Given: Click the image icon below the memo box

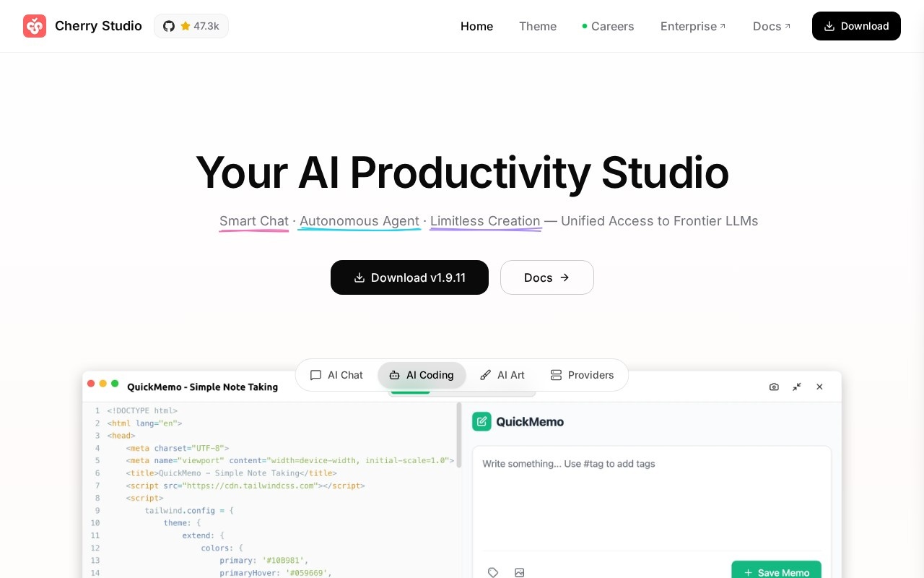Looking at the screenshot, I should pos(519,572).
